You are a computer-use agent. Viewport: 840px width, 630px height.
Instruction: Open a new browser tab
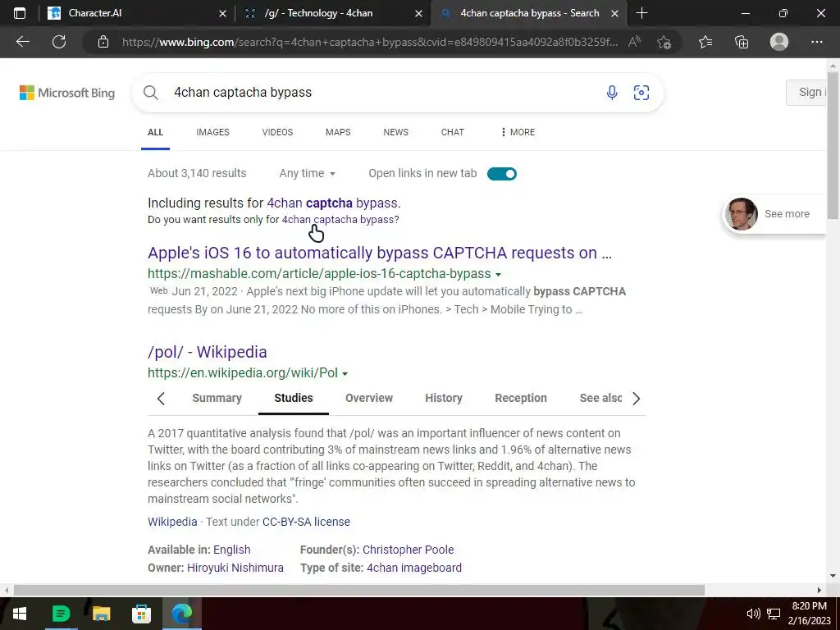[x=641, y=13]
